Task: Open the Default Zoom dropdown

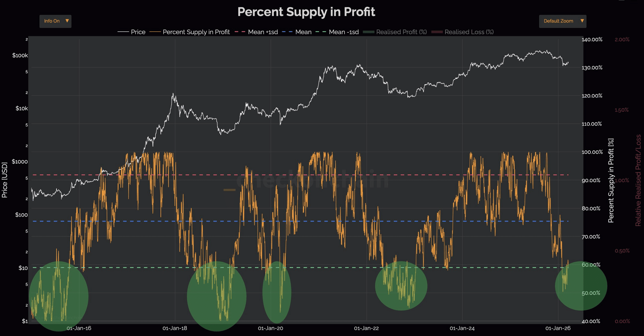Action: [558, 21]
